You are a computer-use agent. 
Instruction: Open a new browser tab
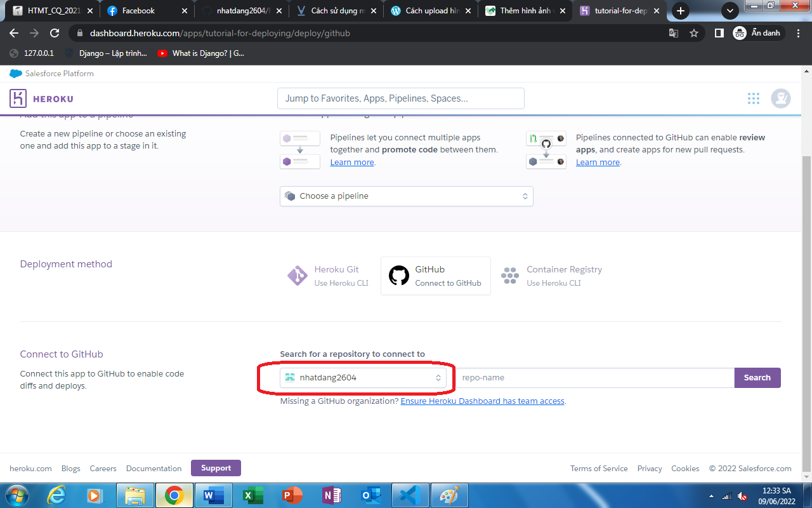point(681,11)
